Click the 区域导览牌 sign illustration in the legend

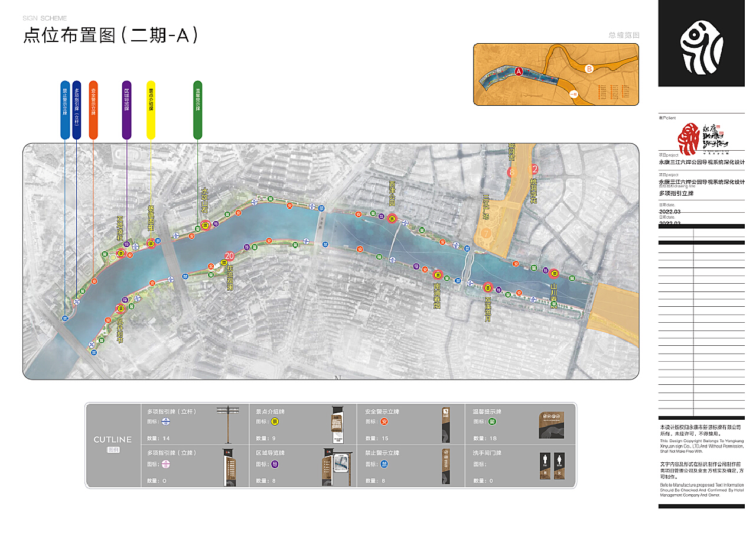coord(335,467)
